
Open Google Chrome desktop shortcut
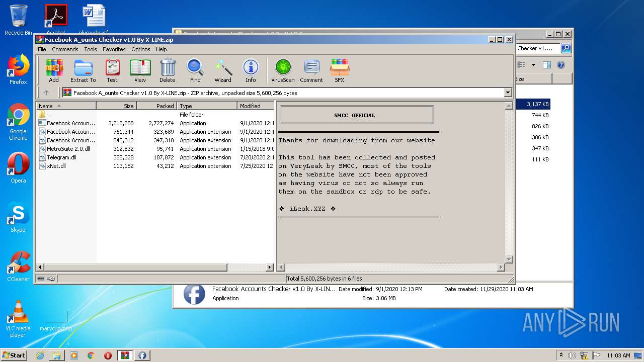click(18, 122)
